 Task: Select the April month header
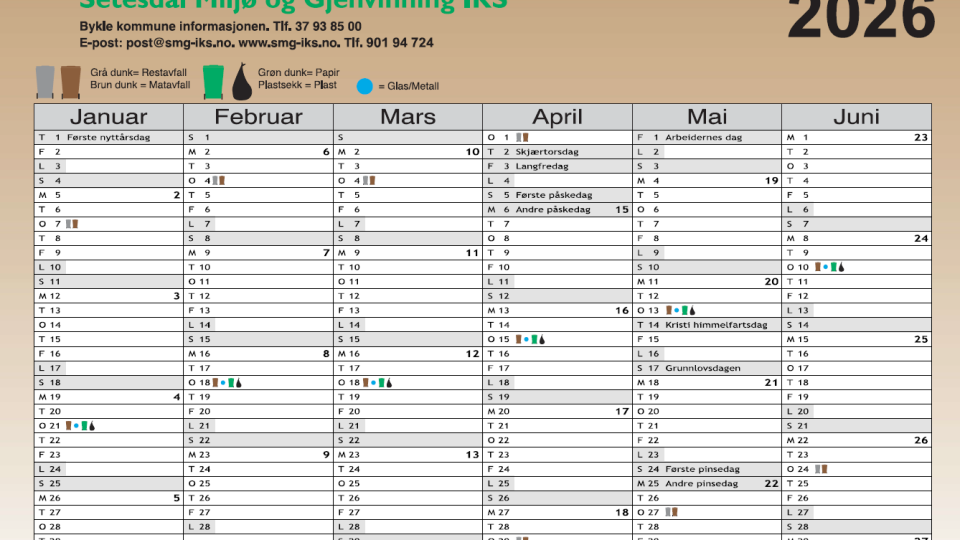[x=557, y=117]
